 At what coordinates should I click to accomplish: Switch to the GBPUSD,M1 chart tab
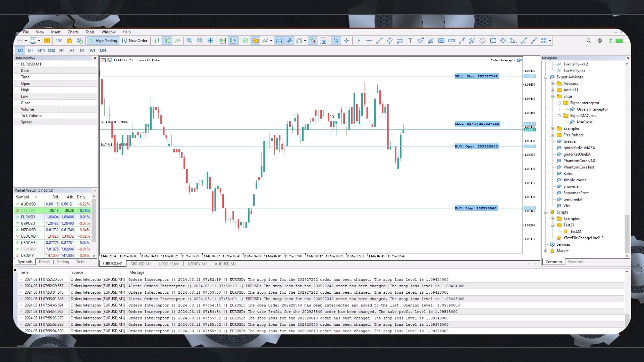pos(141,264)
